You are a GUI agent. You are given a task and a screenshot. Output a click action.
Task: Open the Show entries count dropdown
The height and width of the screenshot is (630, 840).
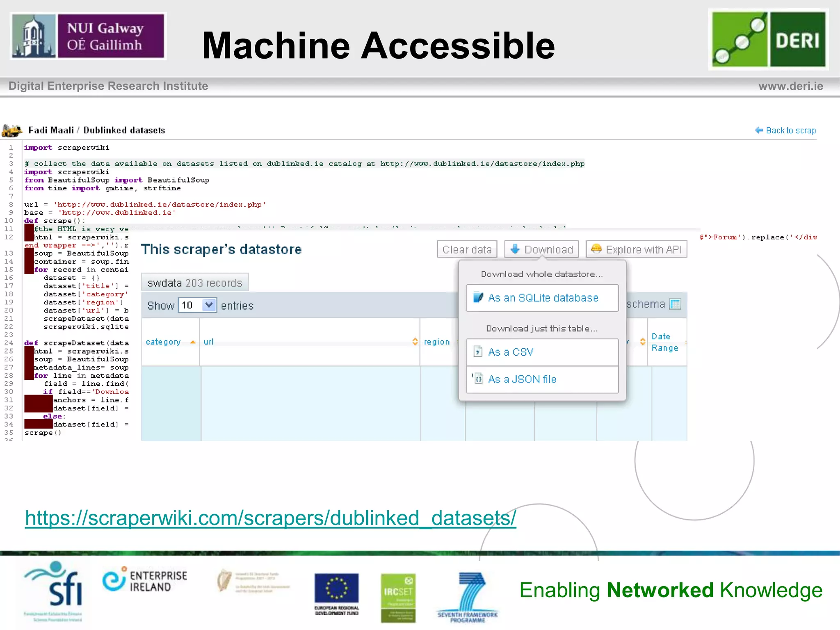coord(197,305)
